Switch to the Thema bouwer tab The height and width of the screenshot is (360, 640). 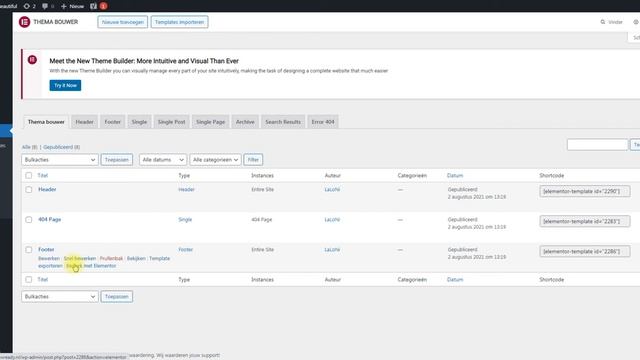pos(46,122)
